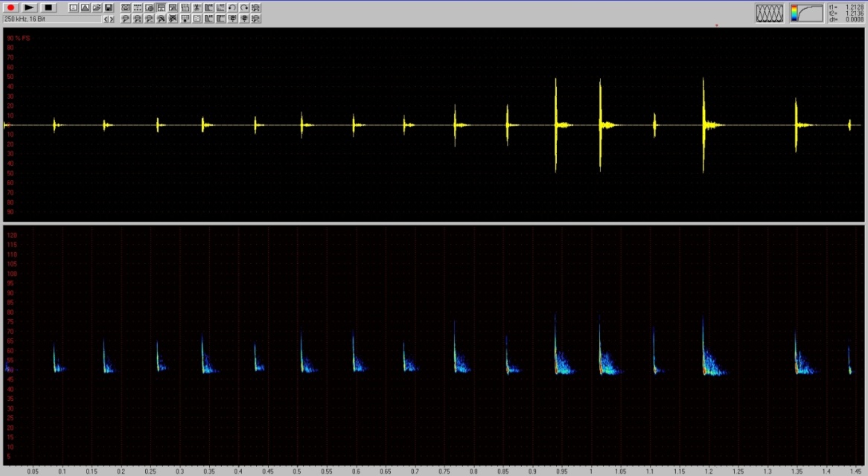Screen dimensions: 868x476
Task: Open the FFT window overlap settings button
Action: [770, 13]
